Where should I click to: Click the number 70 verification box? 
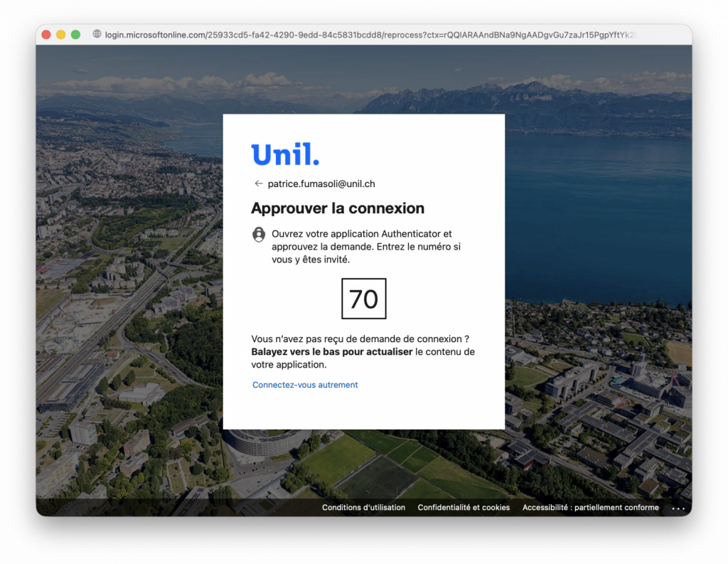pyautogui.click(x=364, y=299)
